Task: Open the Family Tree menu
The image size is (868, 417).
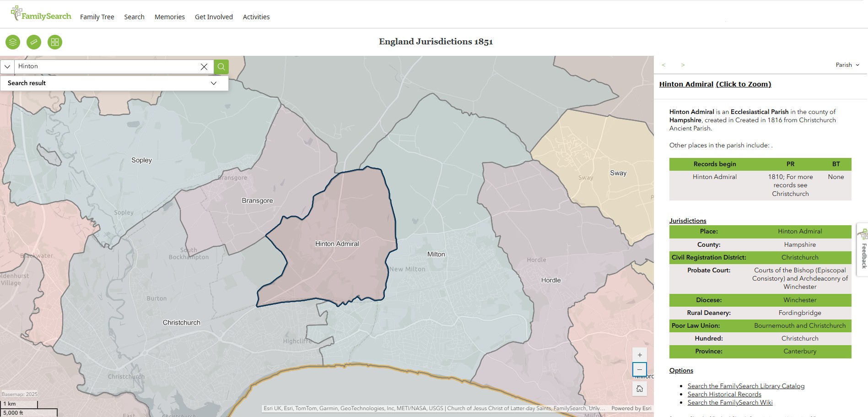Action: point(97,17)
